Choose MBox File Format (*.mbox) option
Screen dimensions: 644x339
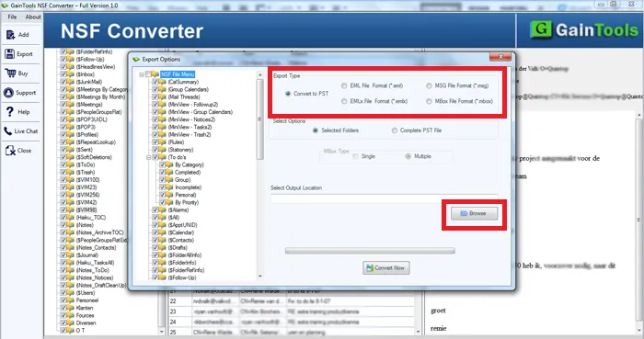(429, 101)
